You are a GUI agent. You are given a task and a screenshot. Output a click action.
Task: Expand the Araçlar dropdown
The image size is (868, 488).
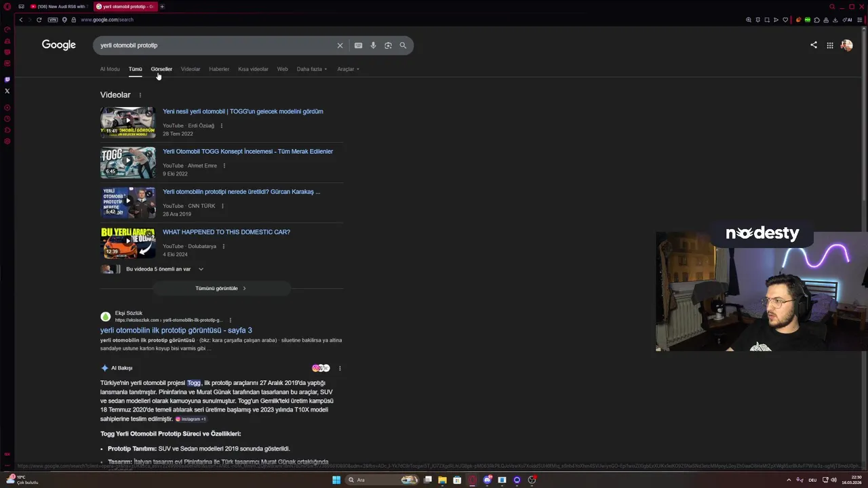pos(349,69)
